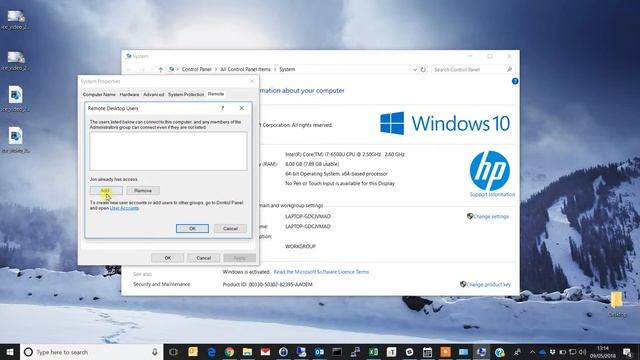Image resolution: width=640 pixels, height=360 pixels.
Task: Select the Remote tab in System Properties
Action: point(216,94)
